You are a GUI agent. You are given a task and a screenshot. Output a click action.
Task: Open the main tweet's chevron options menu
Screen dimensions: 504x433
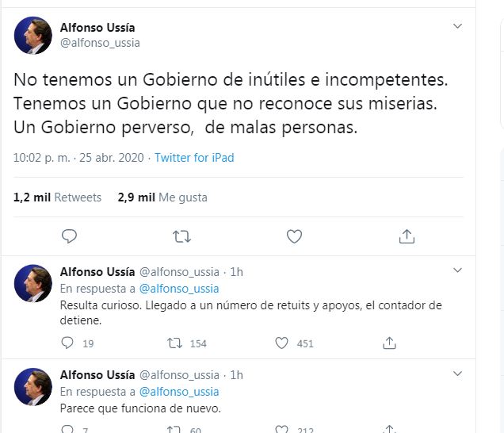tap(457, 27)
